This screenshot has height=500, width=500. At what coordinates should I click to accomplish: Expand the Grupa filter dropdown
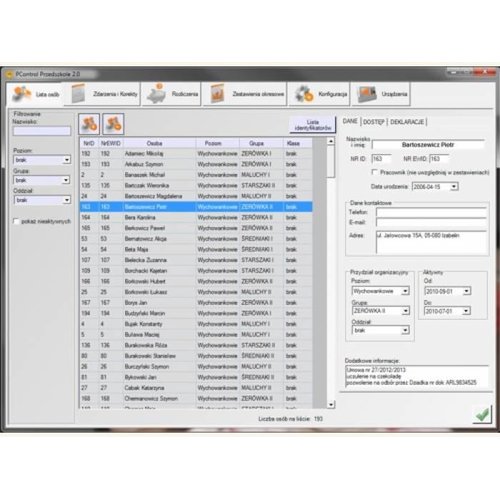(66, 180)
